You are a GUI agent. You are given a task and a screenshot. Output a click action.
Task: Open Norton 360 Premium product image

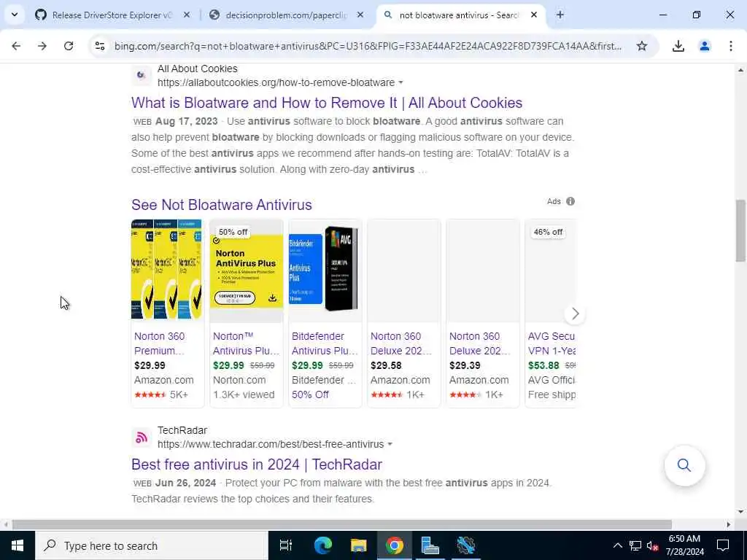166,269
